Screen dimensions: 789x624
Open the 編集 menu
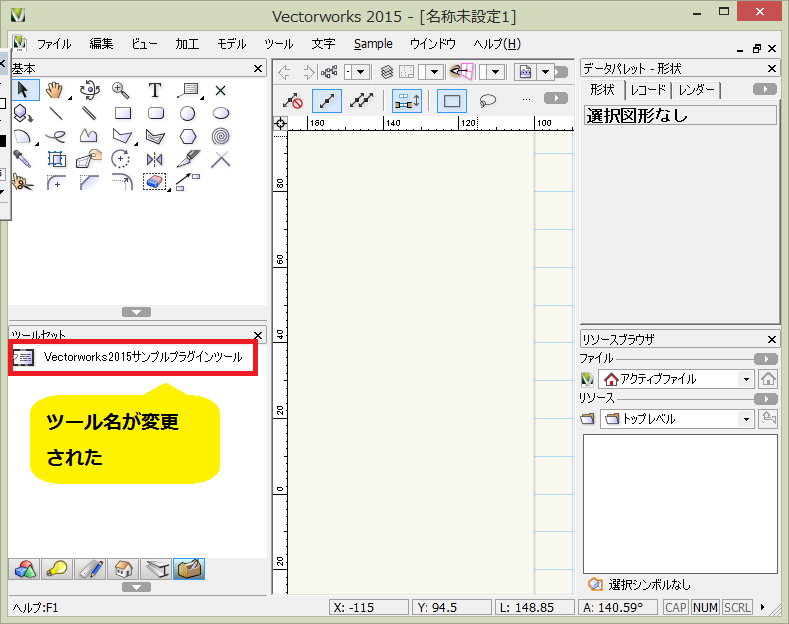coord(101,44)
